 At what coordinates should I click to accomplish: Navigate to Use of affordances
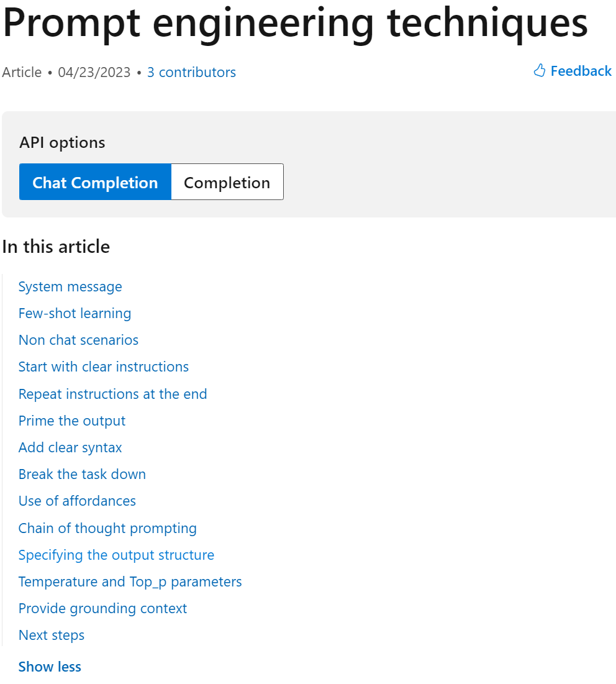click(x=77, y=501)
